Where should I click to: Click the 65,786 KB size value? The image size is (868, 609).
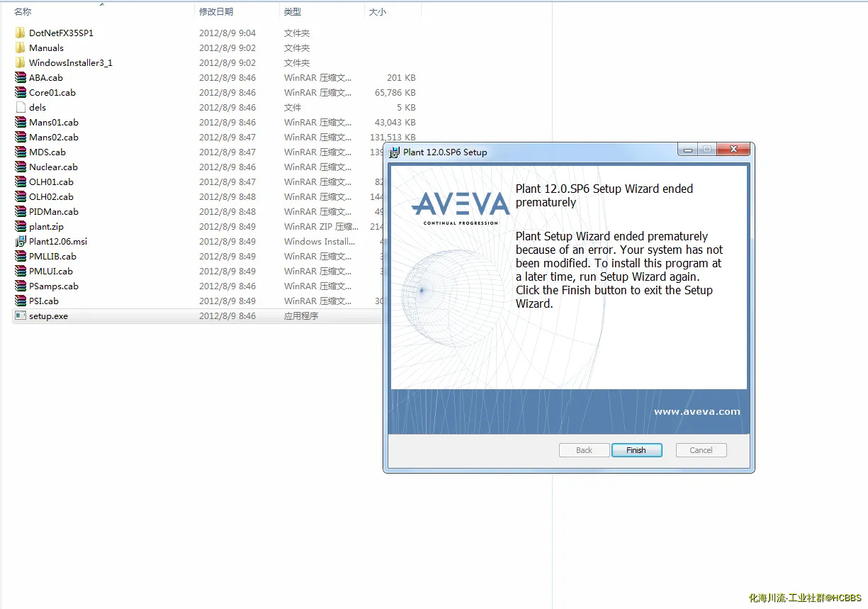pyautogui.click(x=395, y=92)
